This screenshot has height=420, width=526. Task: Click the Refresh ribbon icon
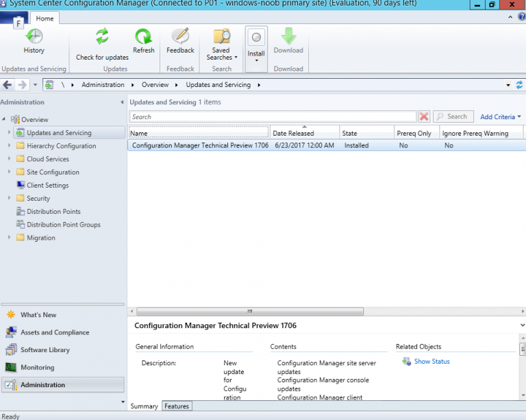(x=144, y=36)
